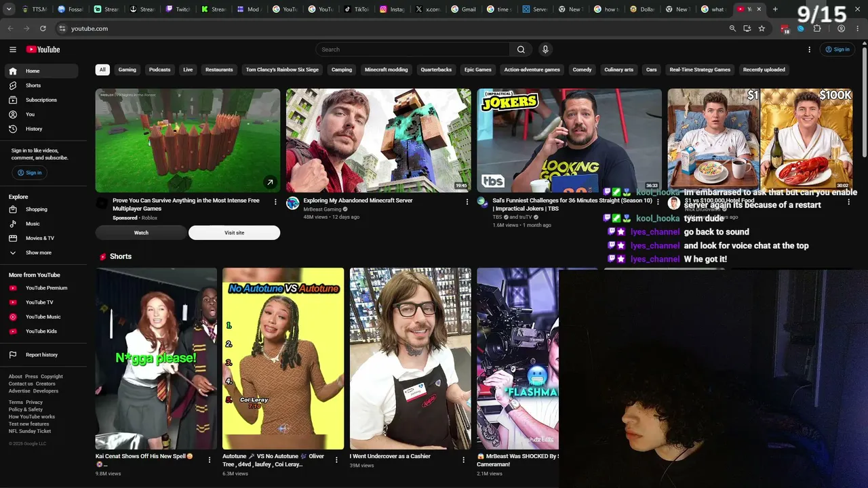The width and height of the screenshot is (868, 488).
Task: Select the Podcasts filter chip
Action: click(x=160, y=70)
